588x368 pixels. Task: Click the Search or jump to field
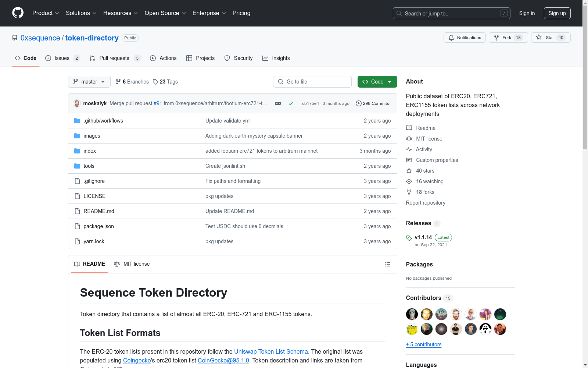[452, 13]
